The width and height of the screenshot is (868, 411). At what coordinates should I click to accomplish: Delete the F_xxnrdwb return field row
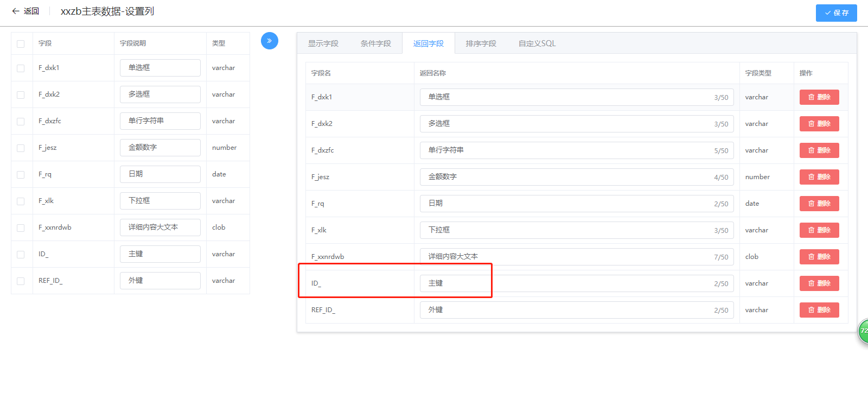click(819, 257)
